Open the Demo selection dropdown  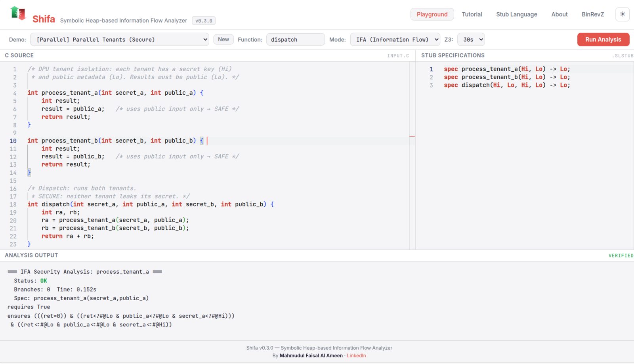click(x=120, y=40)
